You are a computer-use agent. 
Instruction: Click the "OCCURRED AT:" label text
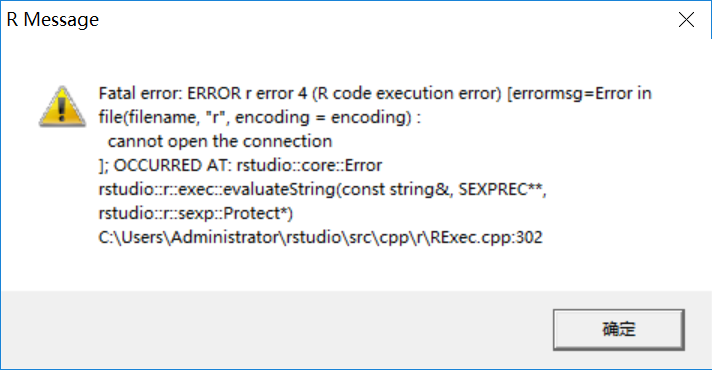(173, 165)
